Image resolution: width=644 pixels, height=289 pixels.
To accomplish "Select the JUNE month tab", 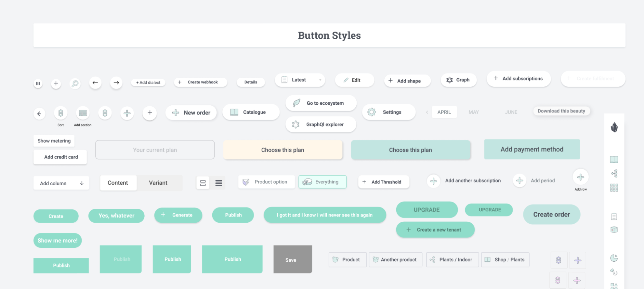I will (x=511, y=112).
